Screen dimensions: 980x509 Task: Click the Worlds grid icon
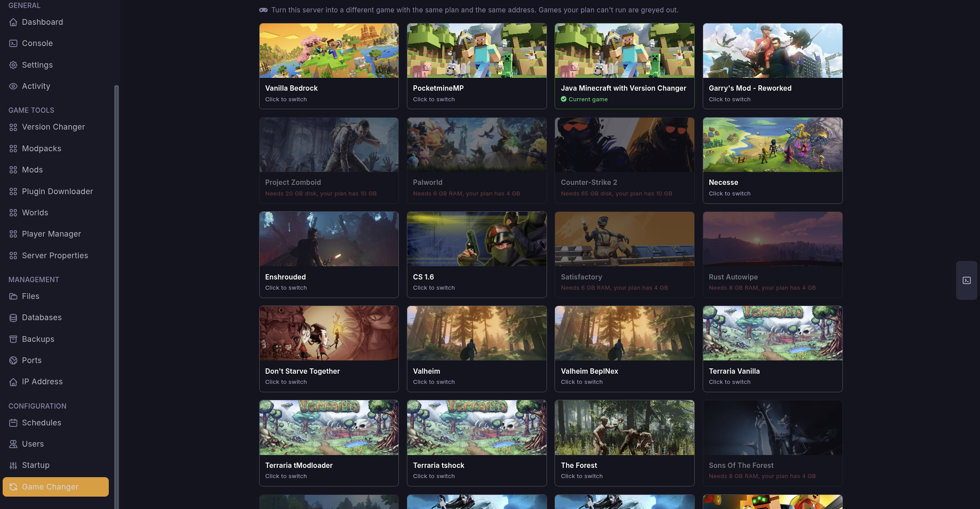[13, 213]
